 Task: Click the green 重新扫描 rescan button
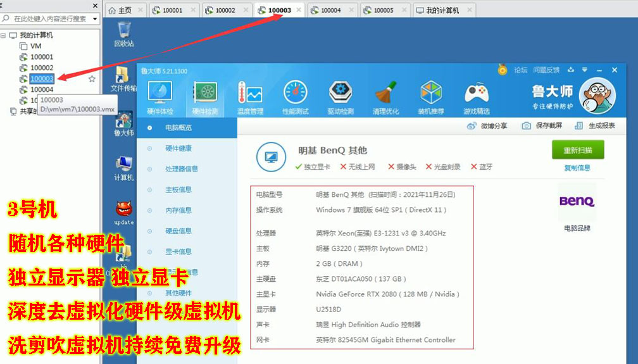click(578, 150)
